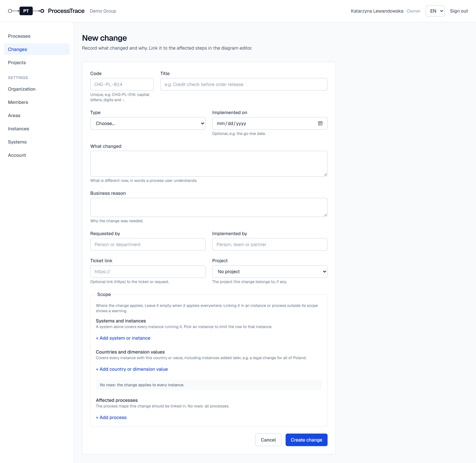Focus the Implemented by field
Image resolution: width=476 pixels, height=463 pixels.
pyautogui.click(x=270, y=244)
